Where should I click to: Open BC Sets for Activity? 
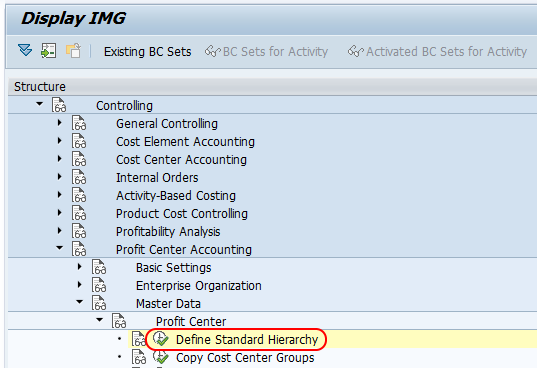pyautogui.click(x=266, y=52)
